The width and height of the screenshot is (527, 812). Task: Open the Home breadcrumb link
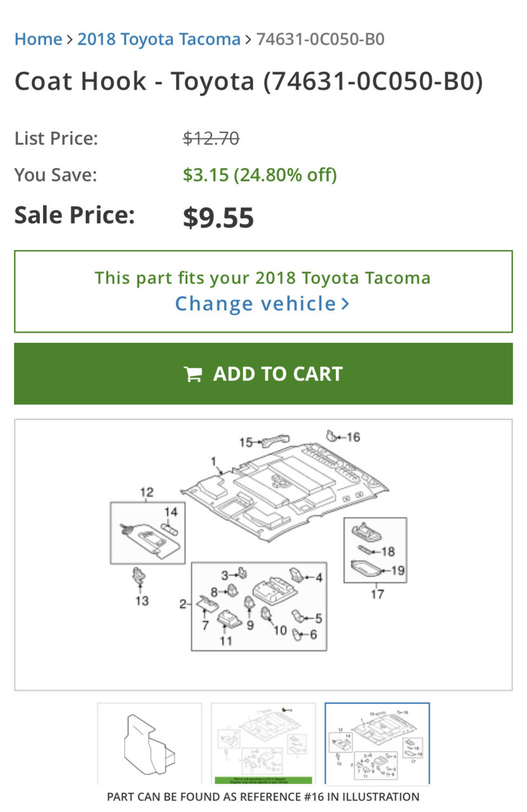[x=38, y=39]
